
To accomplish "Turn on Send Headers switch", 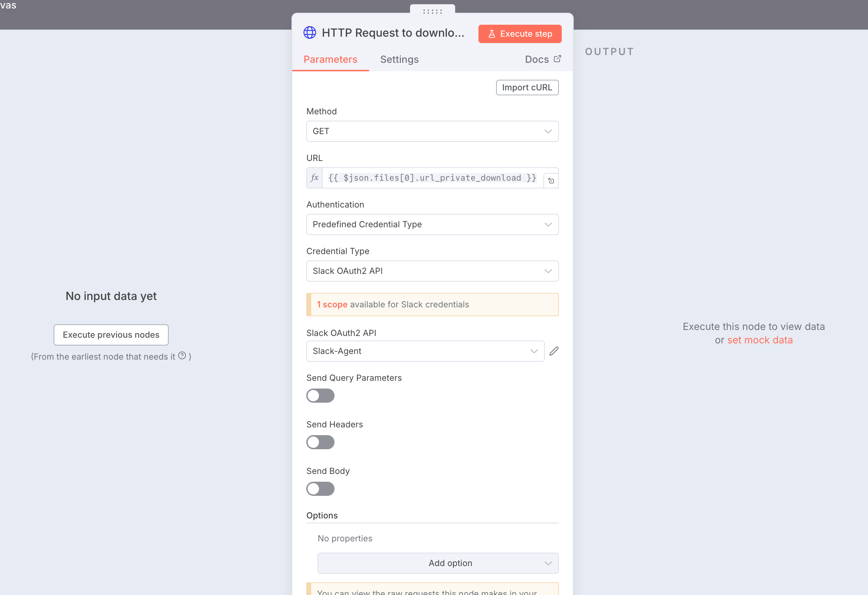I will tap(320, 442).
